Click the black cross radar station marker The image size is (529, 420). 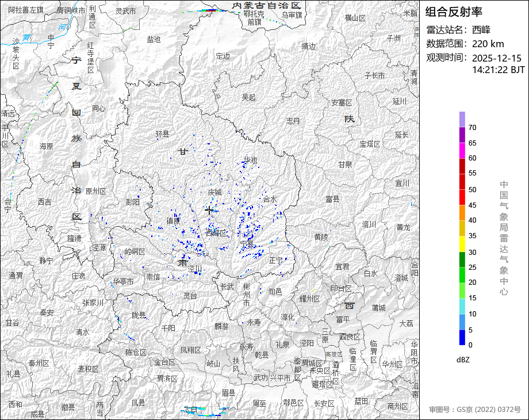[209, 211]
